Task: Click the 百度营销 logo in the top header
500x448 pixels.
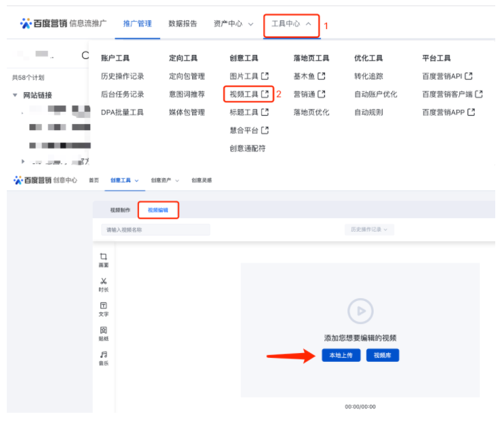Action: tap(43, 23)
